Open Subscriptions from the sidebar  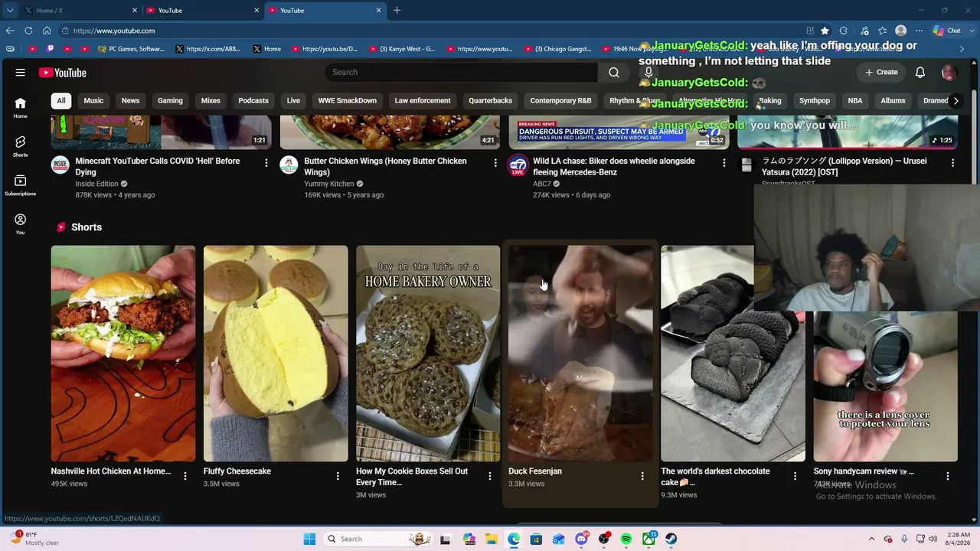[x=21, y=185]
